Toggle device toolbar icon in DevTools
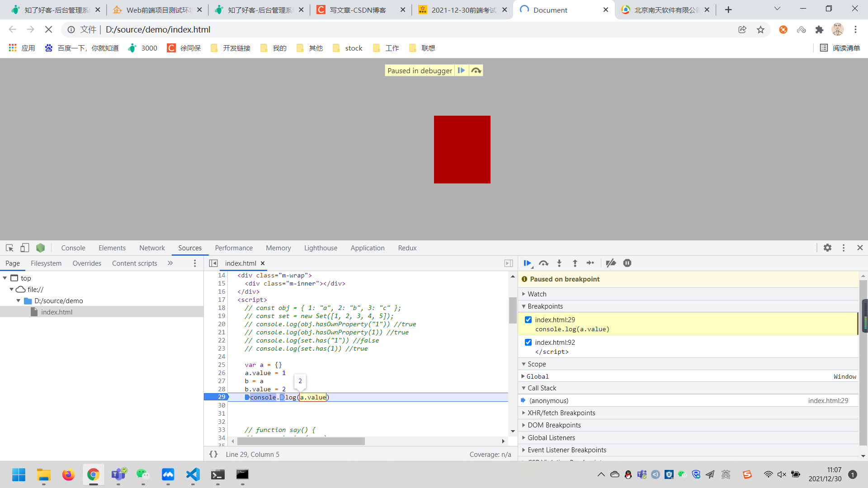This screenshot has width=868, height=488. (25, 248)
